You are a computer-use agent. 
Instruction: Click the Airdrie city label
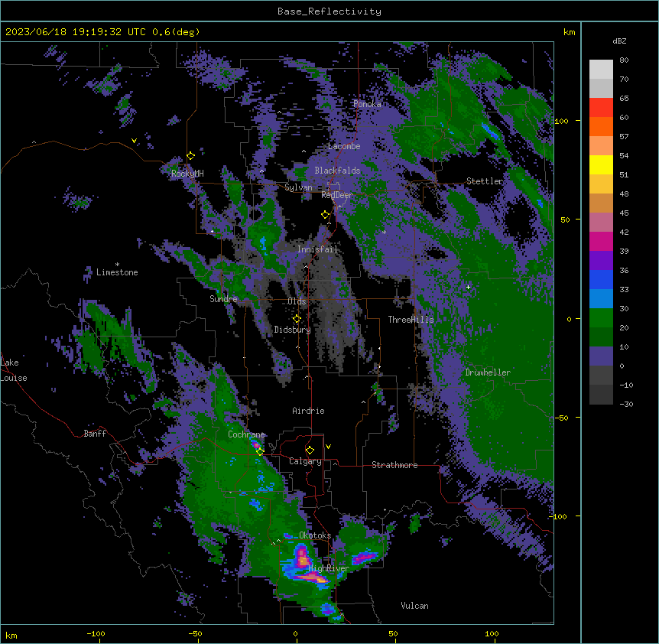click(x=309, y=411)
